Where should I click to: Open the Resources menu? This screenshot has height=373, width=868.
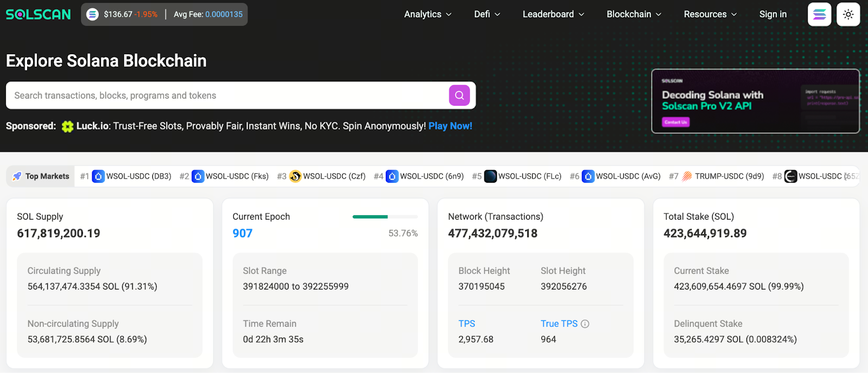(710, 15)
